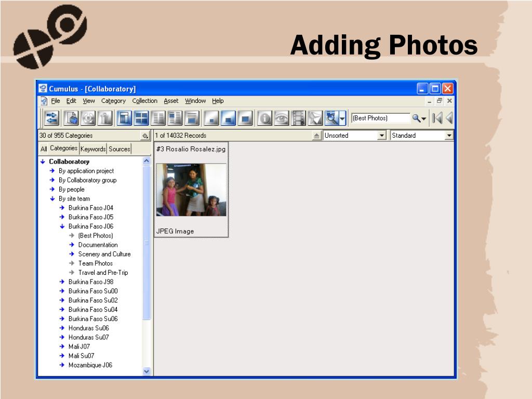Select small thumbnail size icon
Viewport: 532px width, 399px height.
coord(211,118)
